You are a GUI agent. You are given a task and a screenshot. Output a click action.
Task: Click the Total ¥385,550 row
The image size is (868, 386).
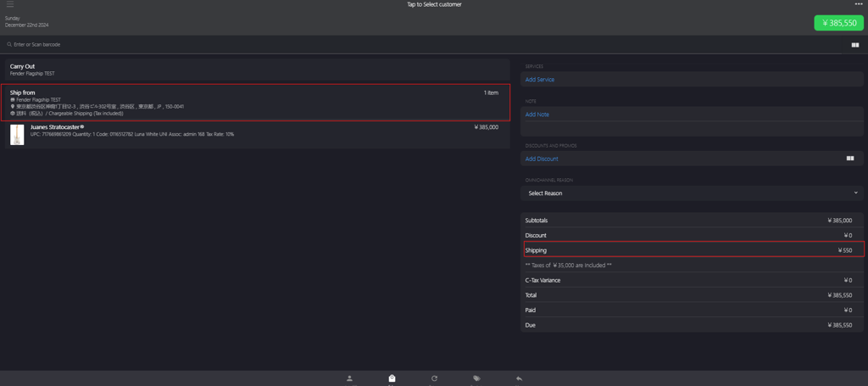tap(692, 295)
